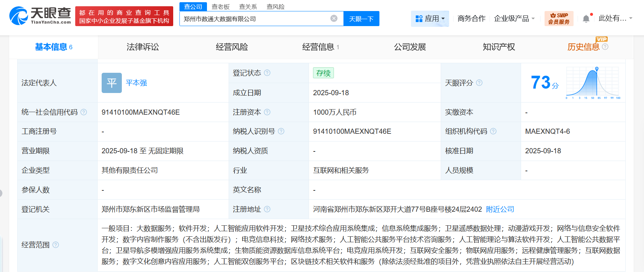Click help icon next to 统一社会信用代码
This screenshot has height=272, width=644.
84,112
